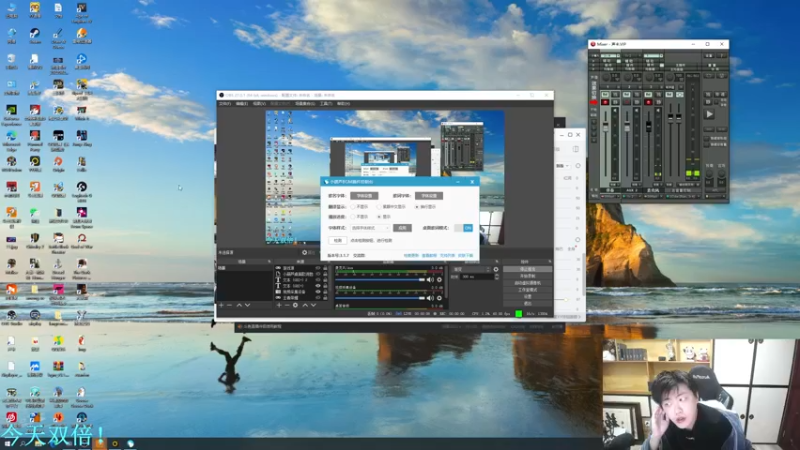
Task: Move source down in OBS Sources panel
Action: click(x=313, y=305)
